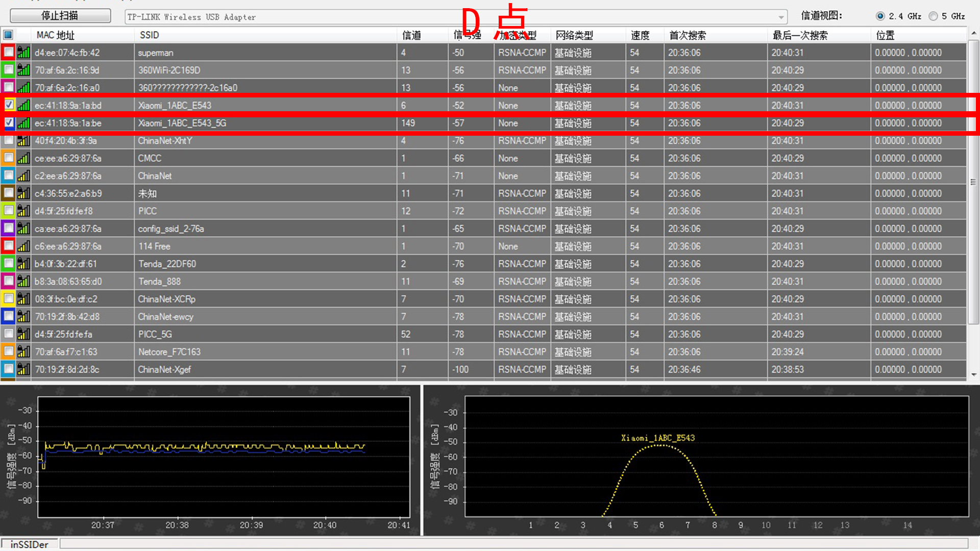Uncheck the Xiaomi_1ABC_E543 network checkbox

(9, 105)
